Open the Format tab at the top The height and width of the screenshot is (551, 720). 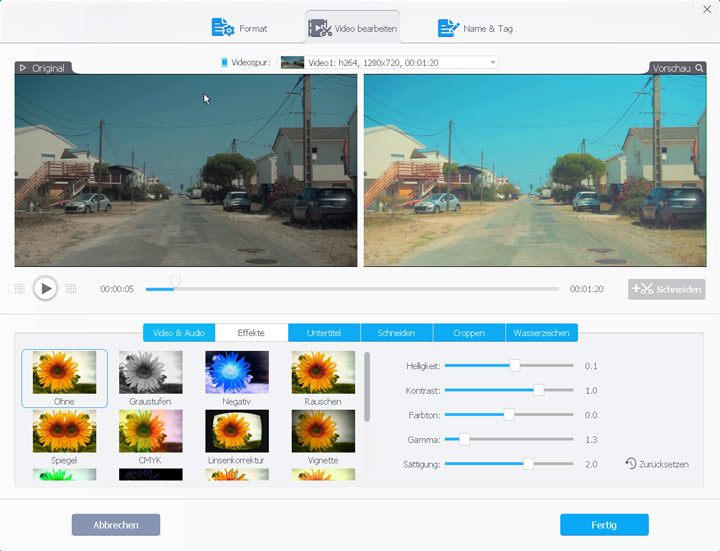pos(240,28)
